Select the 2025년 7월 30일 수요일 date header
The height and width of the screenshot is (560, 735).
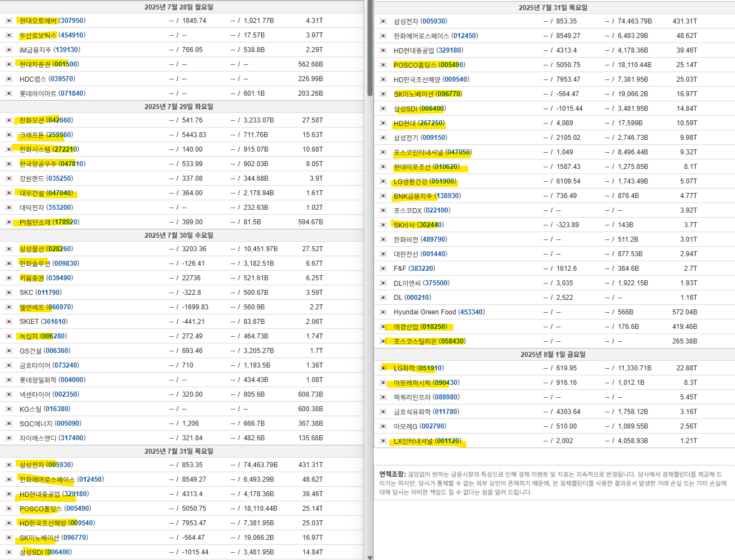[x=179, y=236]
